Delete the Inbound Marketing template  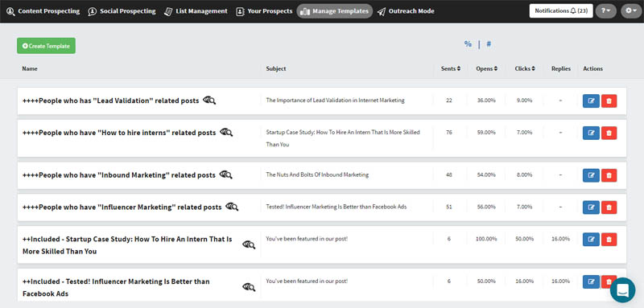(609, 175)
